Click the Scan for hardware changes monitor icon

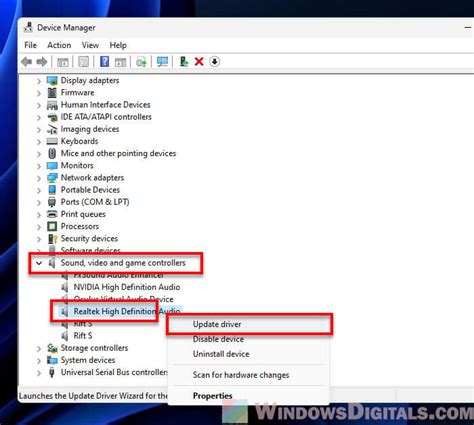click(x=162, y=62)
